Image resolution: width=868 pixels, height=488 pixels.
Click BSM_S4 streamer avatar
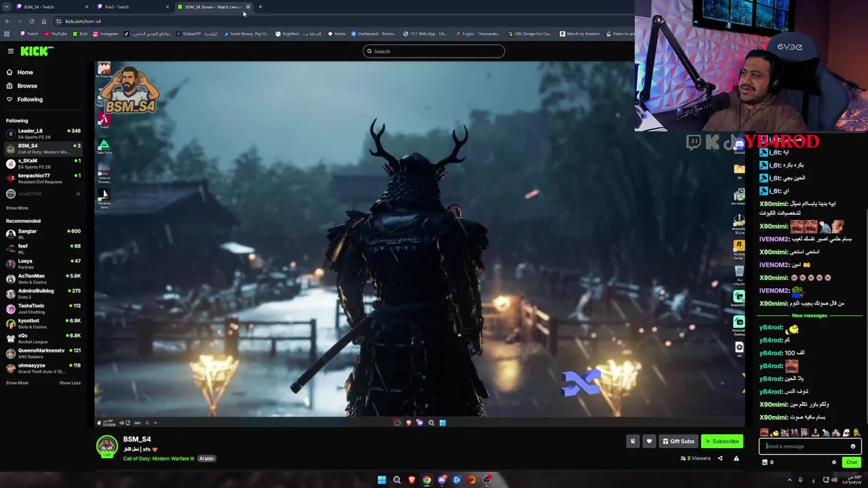[106, 446]
